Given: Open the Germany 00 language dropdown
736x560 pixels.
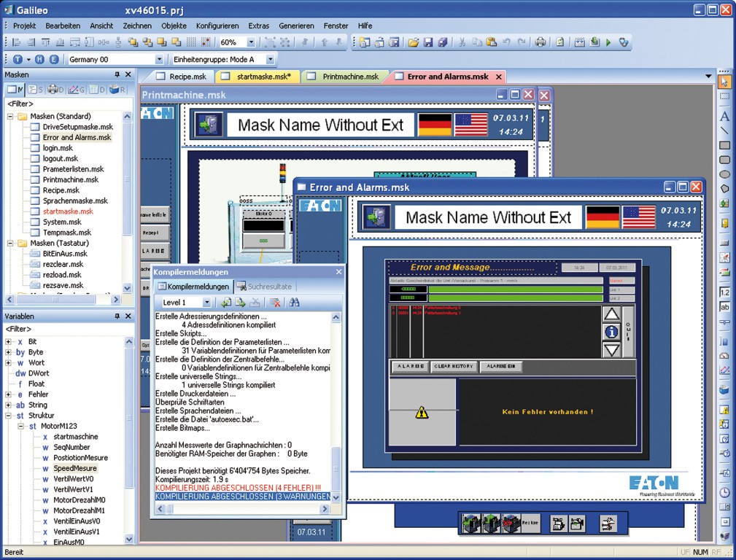Looking at the screenshot, I should pyautogui.click(x=159, y=60).
